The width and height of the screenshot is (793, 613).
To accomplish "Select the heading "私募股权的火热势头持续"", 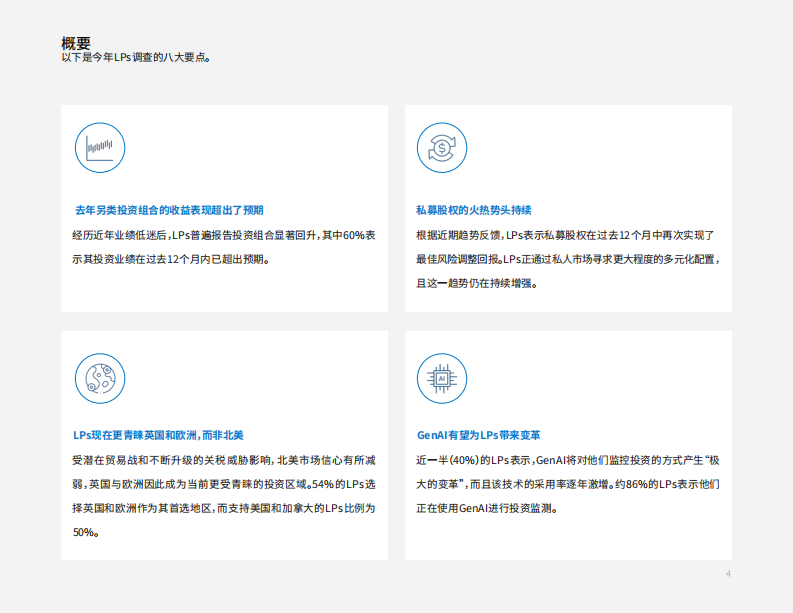I will pyautogui.click(x=473, y=210).
